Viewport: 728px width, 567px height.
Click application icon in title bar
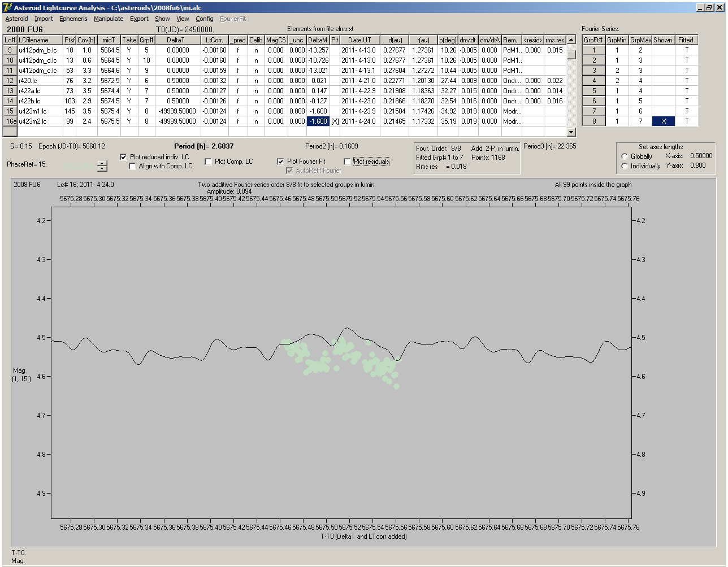tap(7, 7)
